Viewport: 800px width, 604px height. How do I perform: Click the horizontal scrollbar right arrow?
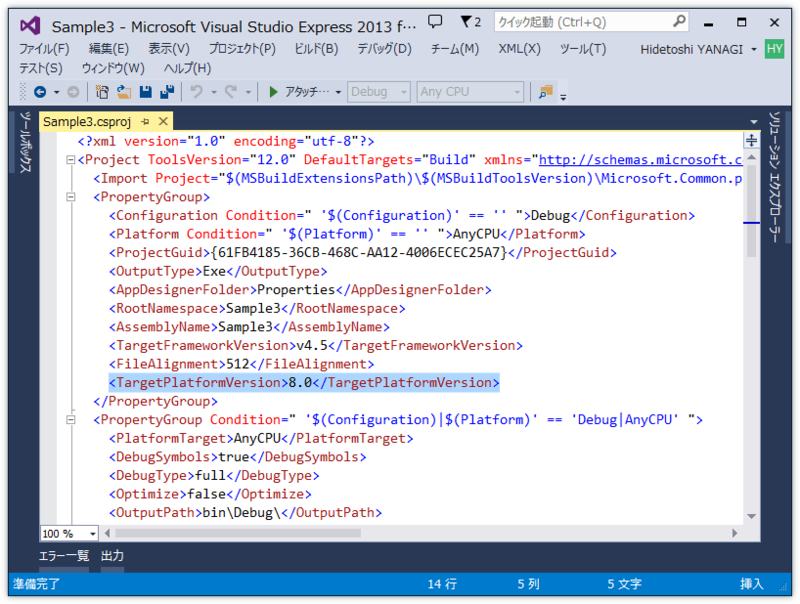click(734, 533)
